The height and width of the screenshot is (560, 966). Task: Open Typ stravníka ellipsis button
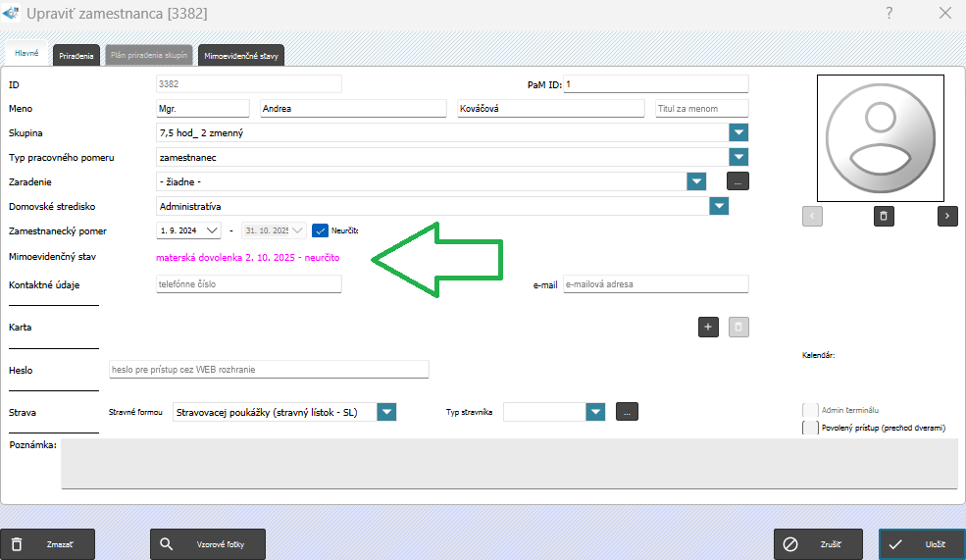pos(627,412)
